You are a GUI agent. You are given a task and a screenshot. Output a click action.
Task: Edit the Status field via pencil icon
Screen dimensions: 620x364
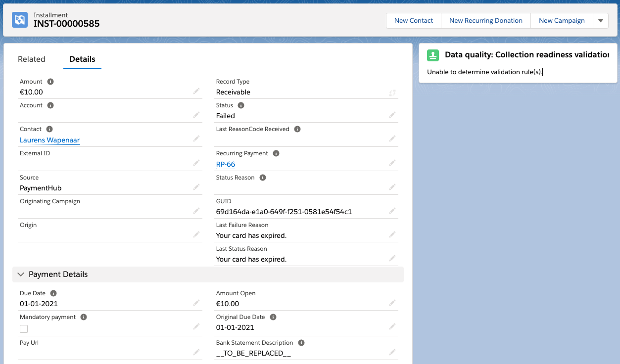pyautogui.click(x=392, y=115)
